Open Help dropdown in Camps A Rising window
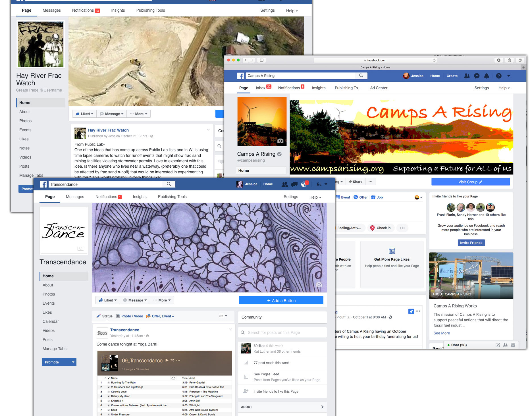The height and width of the screenshot is (416, 532). tap(504, 88)
